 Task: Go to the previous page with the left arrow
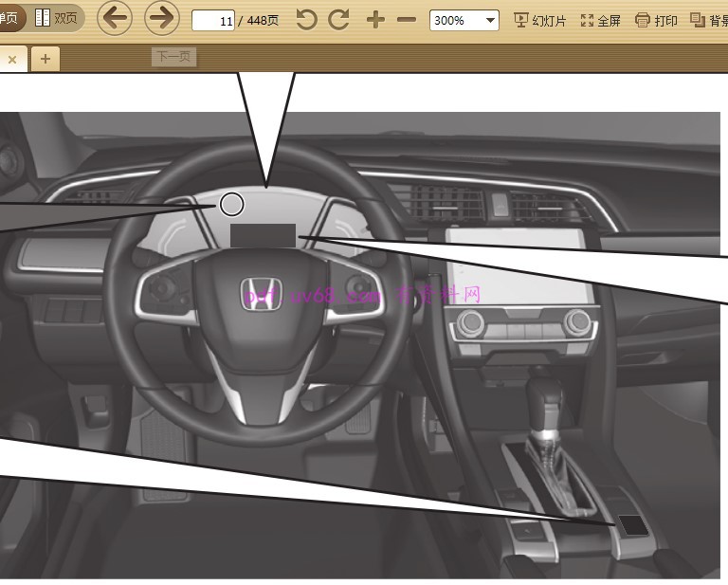pyautogui.click(x=115, y=18)
